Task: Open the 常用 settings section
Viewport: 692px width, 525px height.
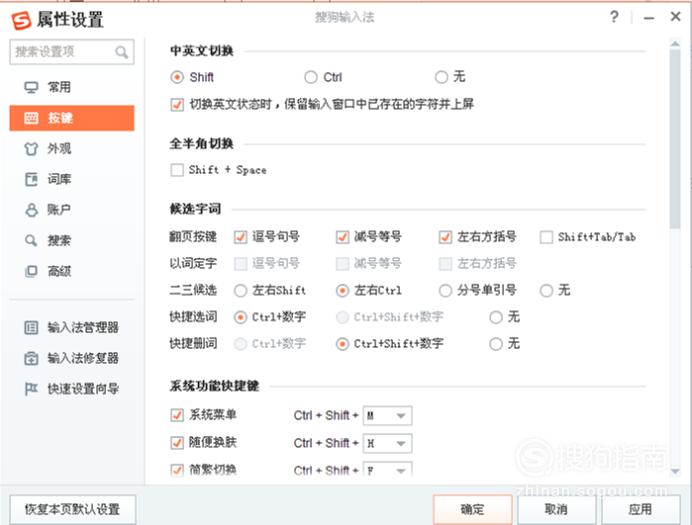Action: 71,87
